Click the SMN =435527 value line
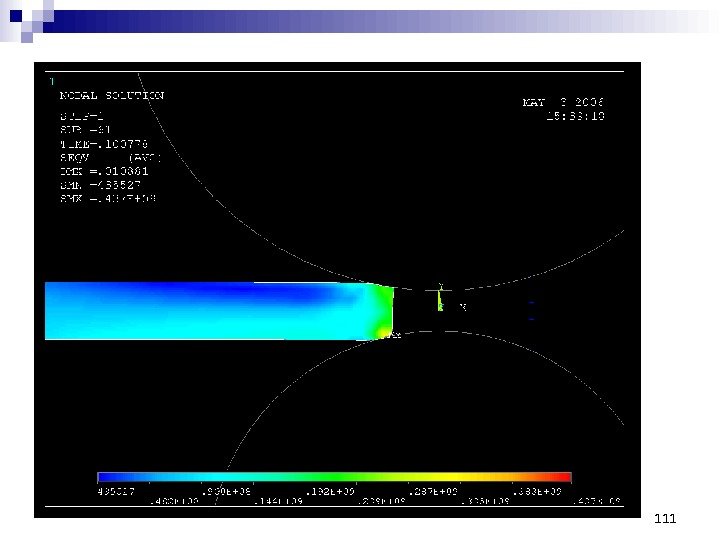The width and height of the screenshot is (720, 540). click(100, 185)
